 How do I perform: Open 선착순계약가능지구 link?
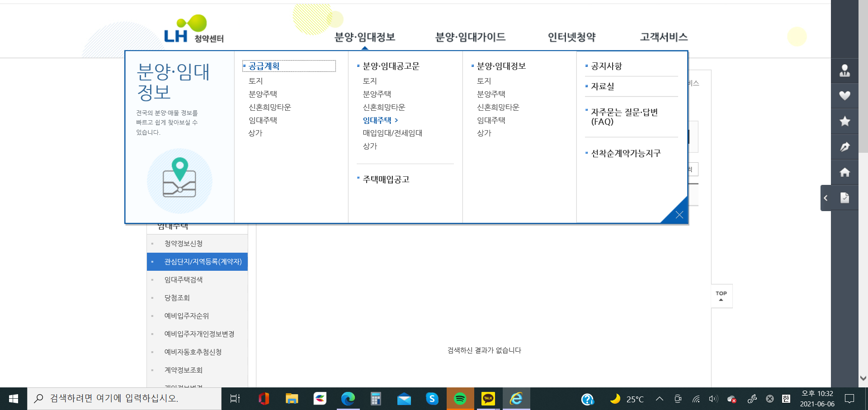click(x=626, y=154)
